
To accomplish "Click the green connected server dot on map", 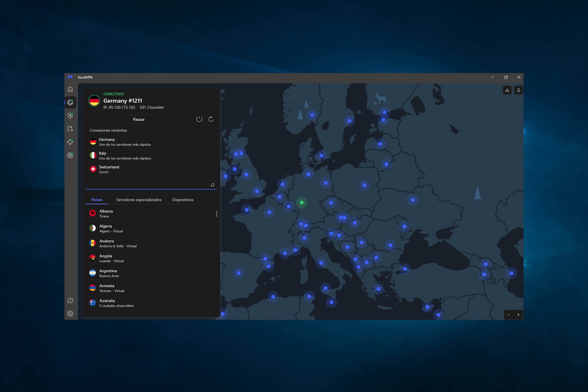I will coord(302,202).
